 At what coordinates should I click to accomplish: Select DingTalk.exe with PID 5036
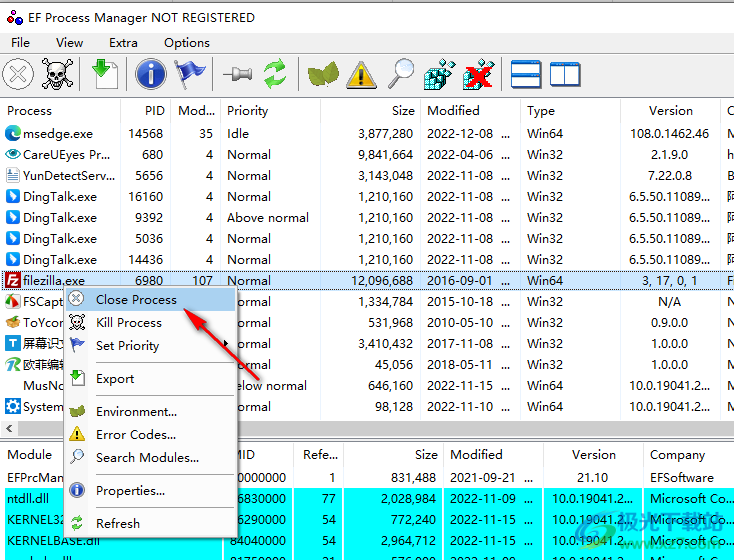(x=367, y=239)
